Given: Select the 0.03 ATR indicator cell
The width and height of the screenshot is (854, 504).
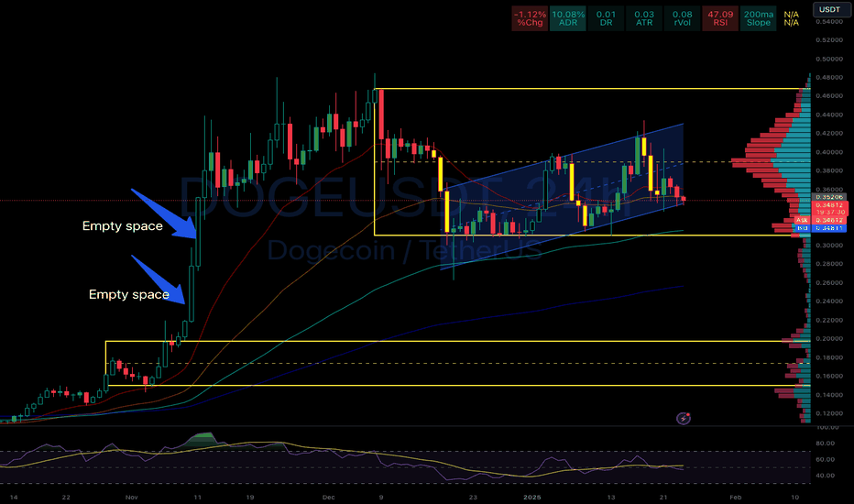Looking at the screenshot, I should (x=644, y=18).
